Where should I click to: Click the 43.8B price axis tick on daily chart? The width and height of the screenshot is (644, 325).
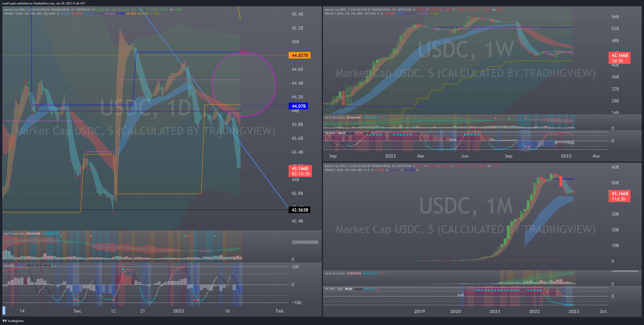coord(297,125)
